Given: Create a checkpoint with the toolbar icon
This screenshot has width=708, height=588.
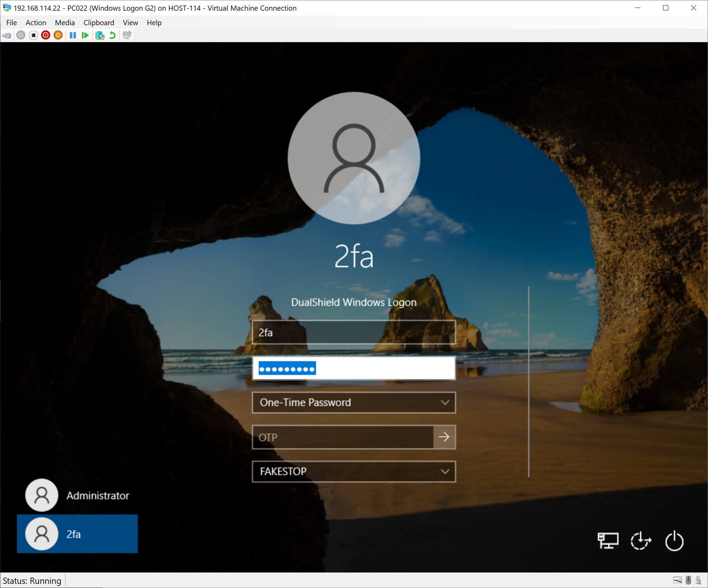Looking at the screenshot, I should click(x=100, y=35).
